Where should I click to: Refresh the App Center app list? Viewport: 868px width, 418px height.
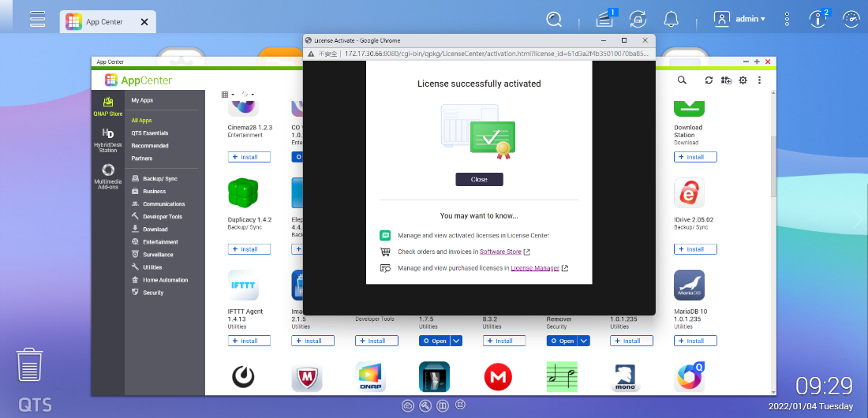pyautogui.click(x=709, y=80)
